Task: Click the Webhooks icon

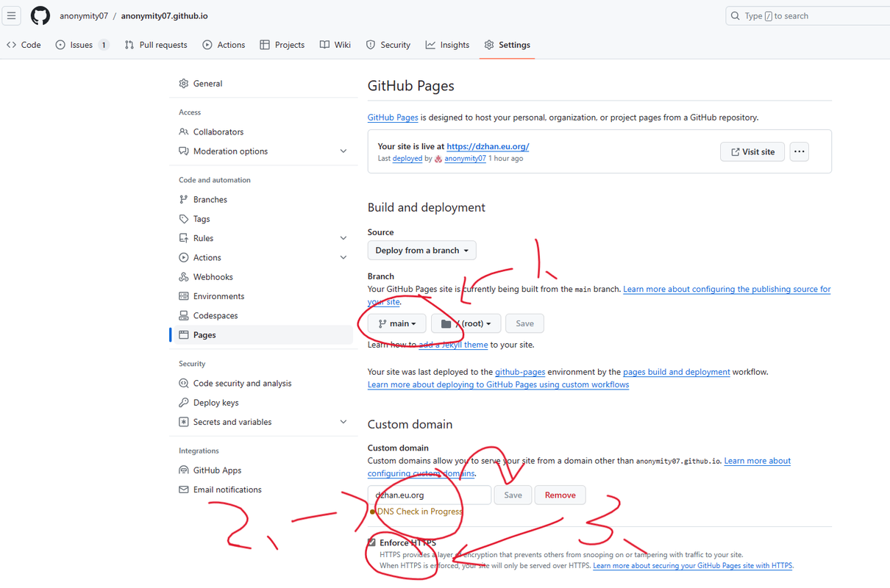Action: (x=184, y=277)
